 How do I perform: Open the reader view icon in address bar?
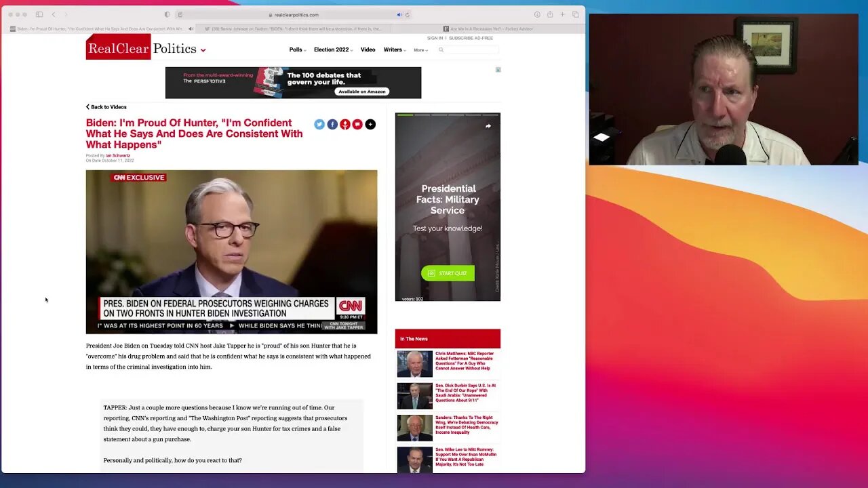tap(180, 14)
